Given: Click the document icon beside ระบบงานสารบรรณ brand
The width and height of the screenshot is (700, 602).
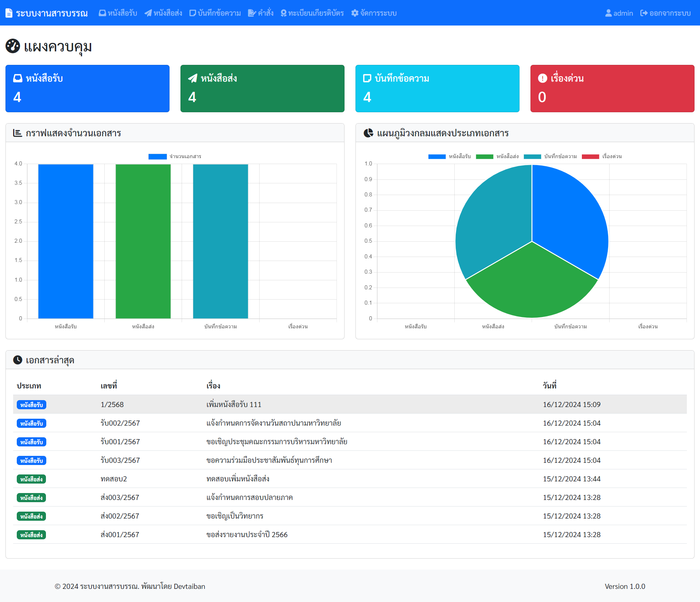Looking at the screenshot, I should (x=9, y=13).
